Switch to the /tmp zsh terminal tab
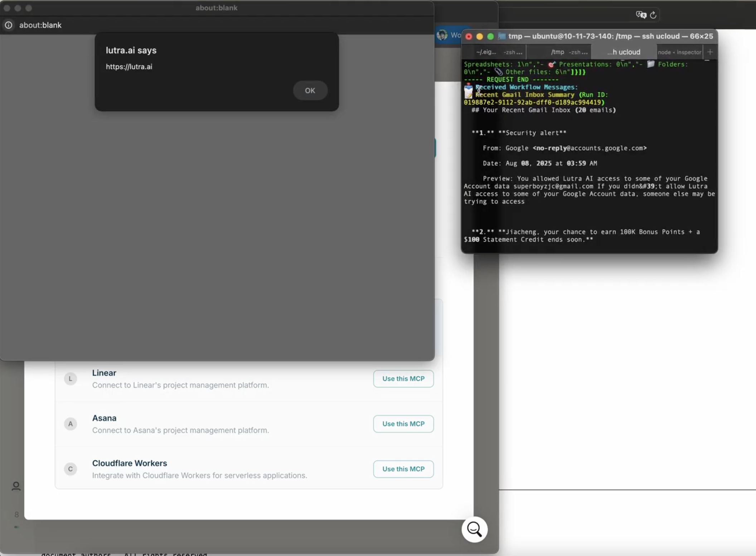Image resolution: width=756 pixels, height=556 pixels. (x=568, y=52)
